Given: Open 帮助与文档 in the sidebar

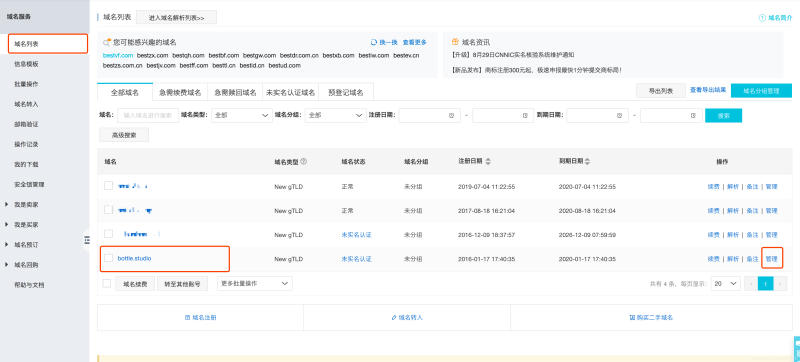Looking at the screenshot, I should (x=29, y=285).
